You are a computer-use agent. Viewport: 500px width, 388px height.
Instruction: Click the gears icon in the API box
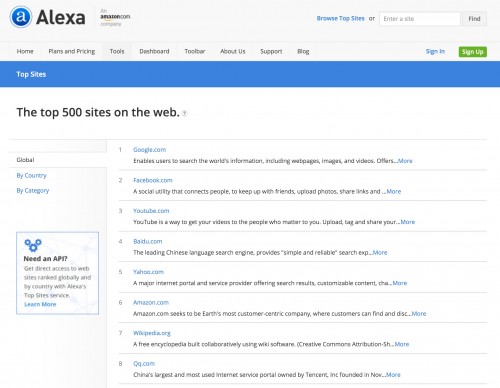[33, 245]
